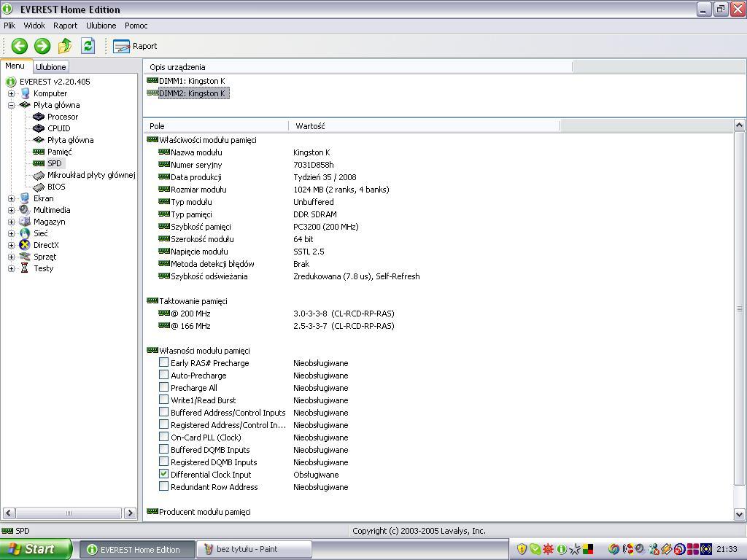Click the system tray clock showing 21:33
747x560 pixels.
[727, 549]
